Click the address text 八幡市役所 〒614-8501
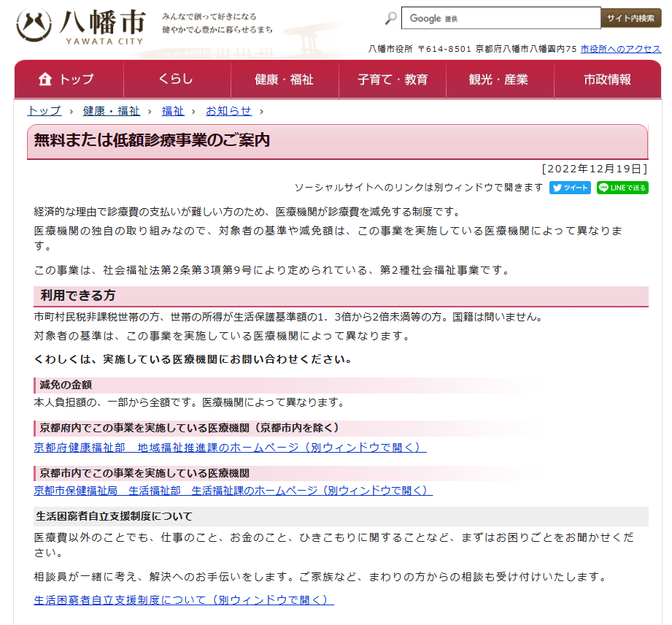This screenshot has height=625, width=672. (420, 49)
